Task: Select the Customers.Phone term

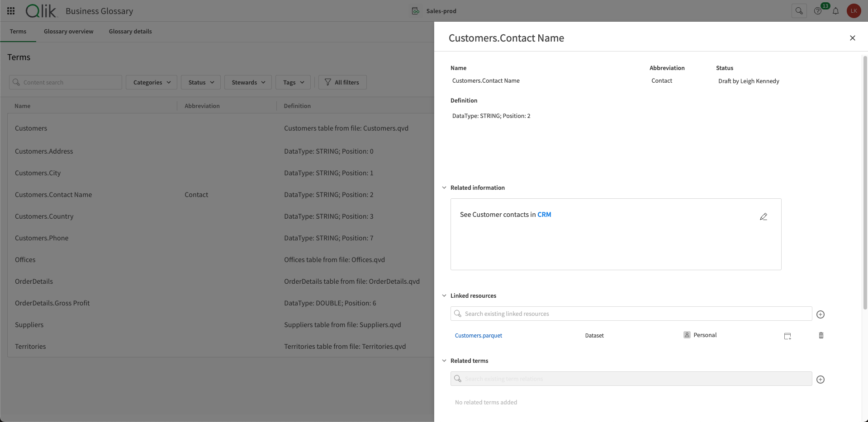Action: point(42,238)
